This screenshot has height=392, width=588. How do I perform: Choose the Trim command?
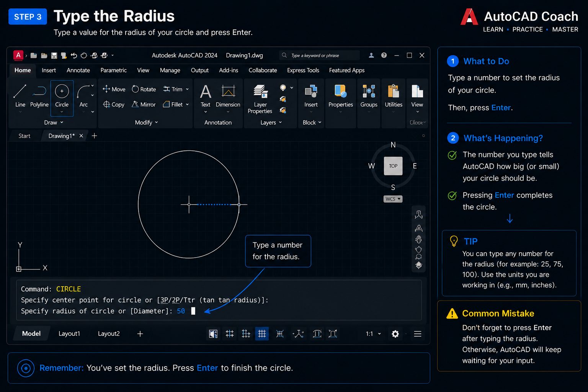click(x=173, y=89)
